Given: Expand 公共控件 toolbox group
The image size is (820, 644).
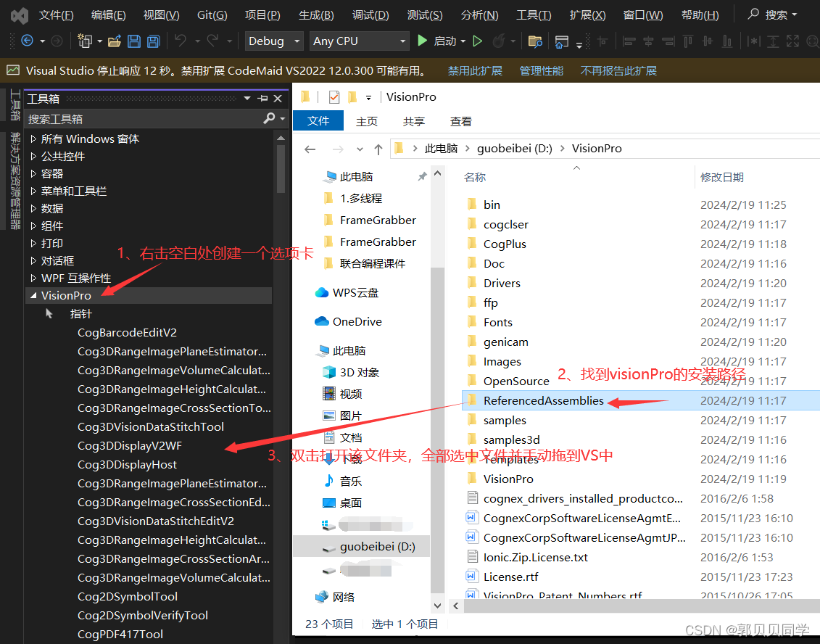Looking at the screenshot, I should click(x=33, y=156).
